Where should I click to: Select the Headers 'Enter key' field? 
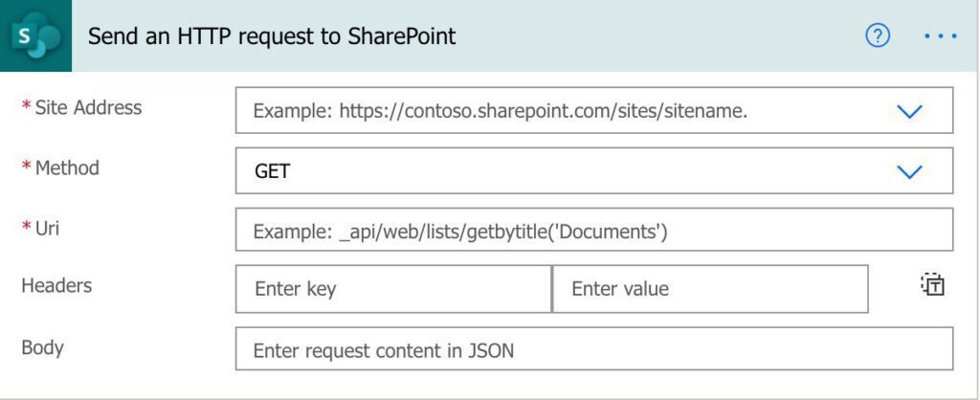tap(393, 289)
